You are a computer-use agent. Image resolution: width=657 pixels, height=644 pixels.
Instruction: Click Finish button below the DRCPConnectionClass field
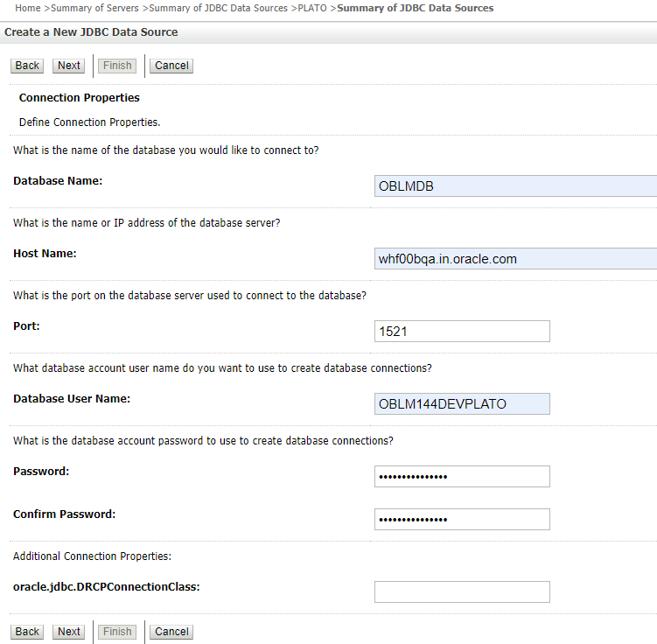[117, 632]
